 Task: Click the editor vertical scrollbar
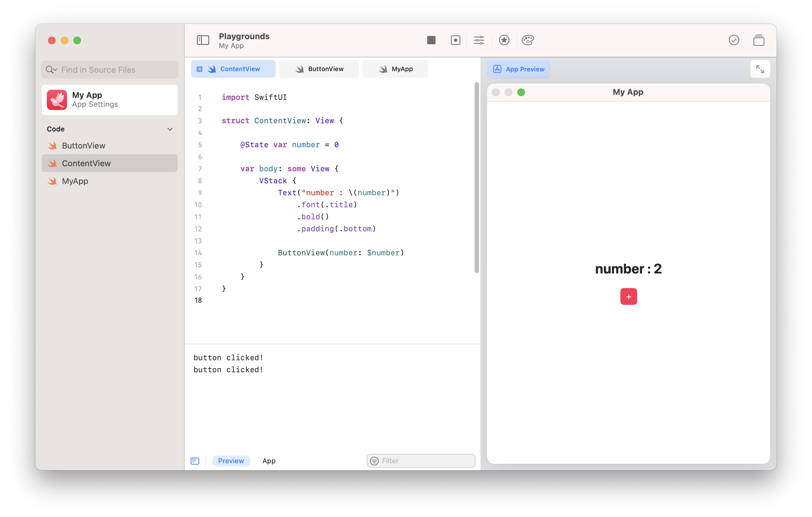(x=477, y=177)
